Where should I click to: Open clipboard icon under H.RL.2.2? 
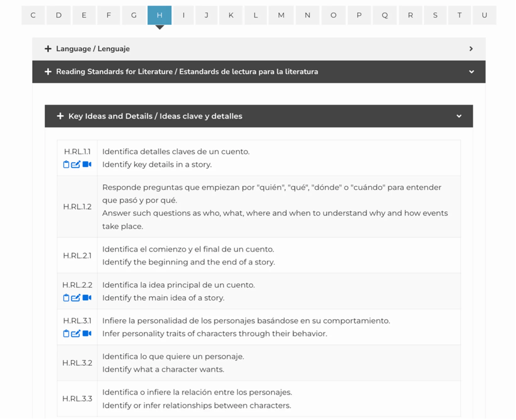[x=66, y=298]
